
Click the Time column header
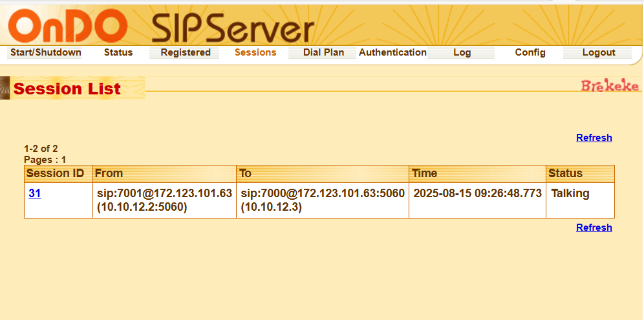(477, 173)
